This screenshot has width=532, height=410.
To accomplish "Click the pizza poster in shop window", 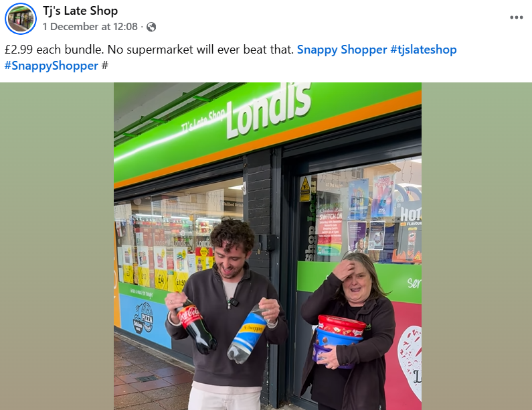I will click(144, 318).
